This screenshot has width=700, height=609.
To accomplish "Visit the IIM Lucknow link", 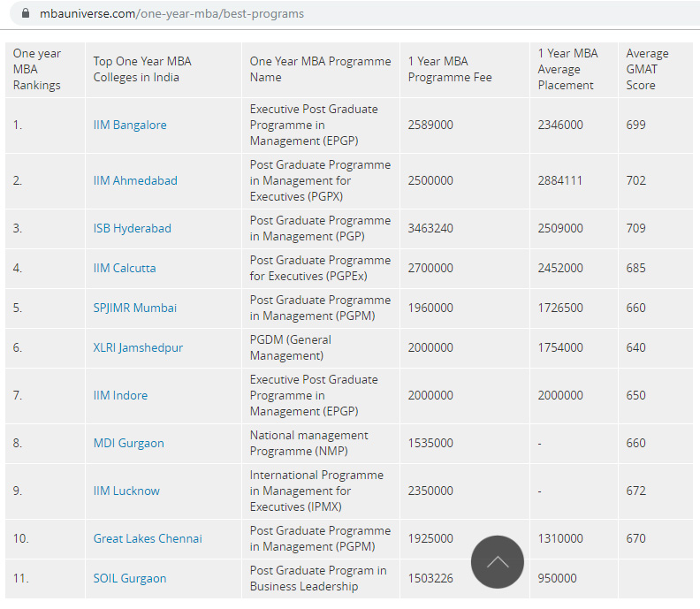I will click(126, 491).
